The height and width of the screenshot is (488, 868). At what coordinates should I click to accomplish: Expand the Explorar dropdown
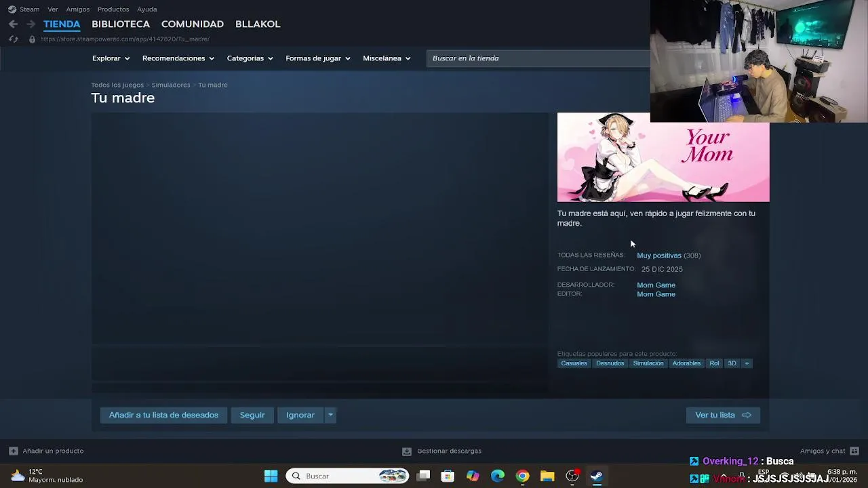(x=111, y=58)
